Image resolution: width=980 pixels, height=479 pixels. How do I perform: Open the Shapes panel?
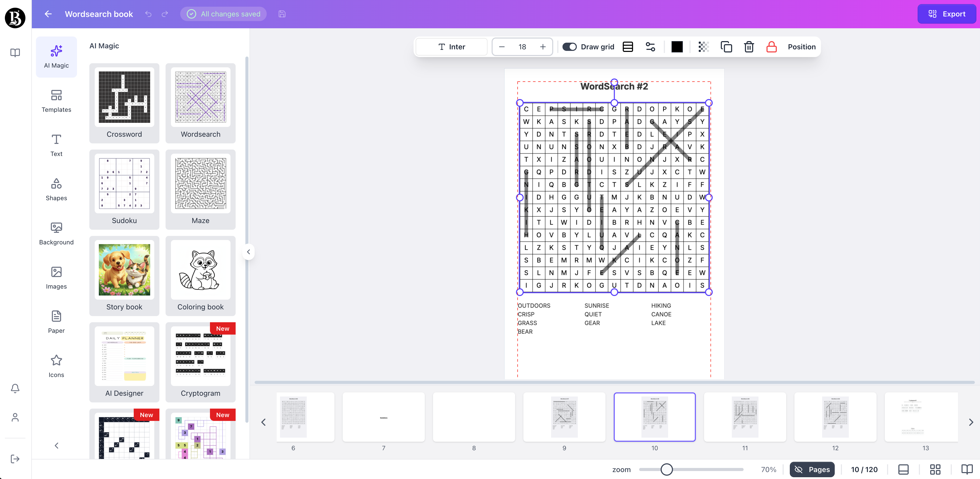(x=56, y=189)
